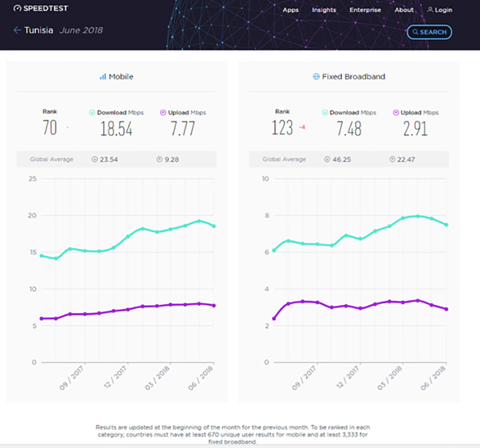Click Fixed Broadband upload speed 2.91
Viewport: 480px width, 448px height.
[415, 129]
